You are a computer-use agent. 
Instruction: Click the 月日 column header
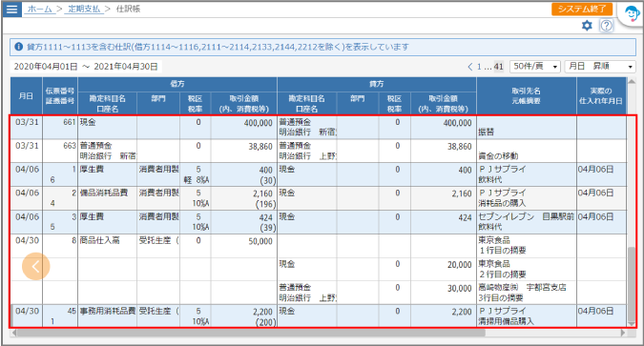point(27,96)
